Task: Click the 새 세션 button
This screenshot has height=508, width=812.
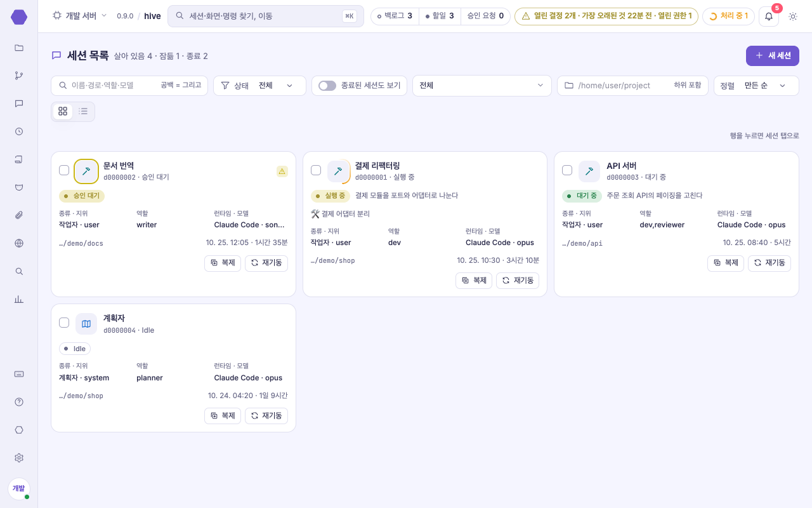Action: [773, 55]
